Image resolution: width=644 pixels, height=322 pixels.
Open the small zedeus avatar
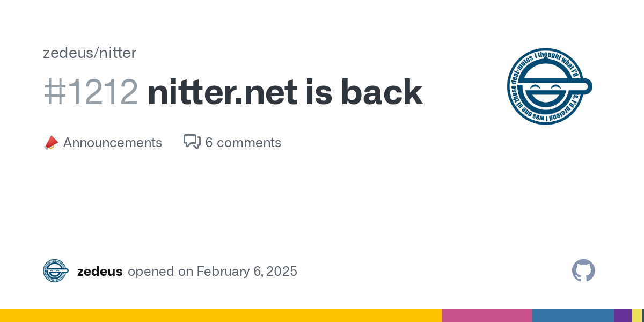56,271
